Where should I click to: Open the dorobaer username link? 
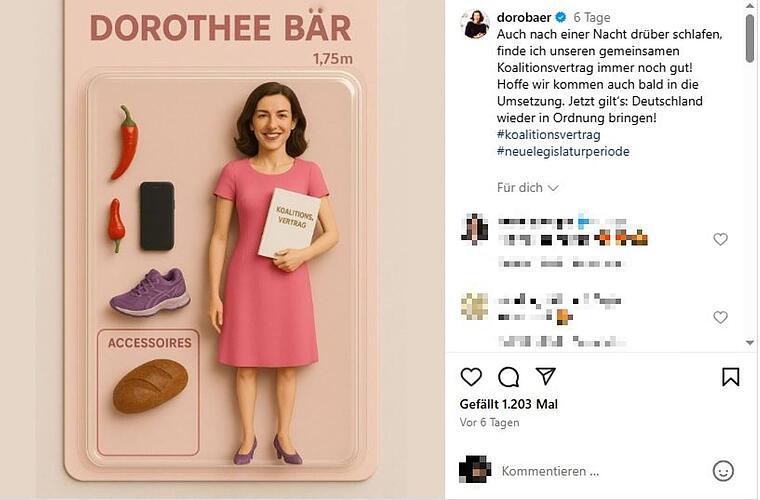click(524, 17)
